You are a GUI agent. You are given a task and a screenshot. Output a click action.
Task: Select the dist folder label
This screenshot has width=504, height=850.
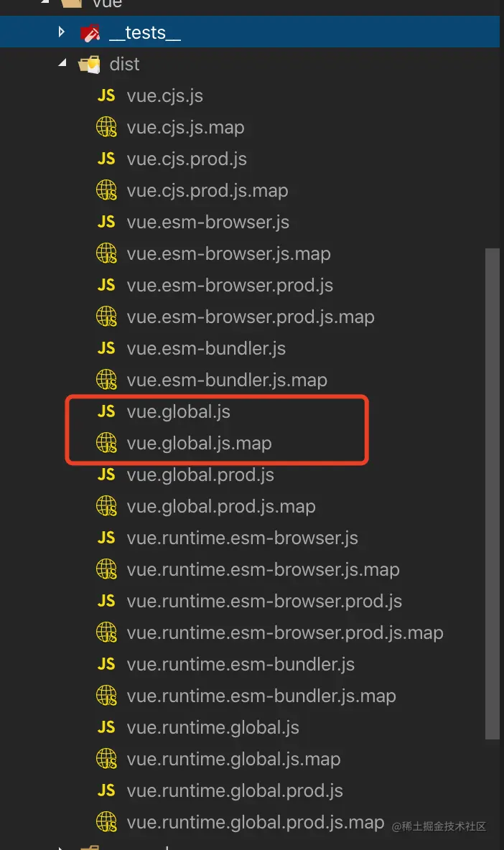point(124,64)
